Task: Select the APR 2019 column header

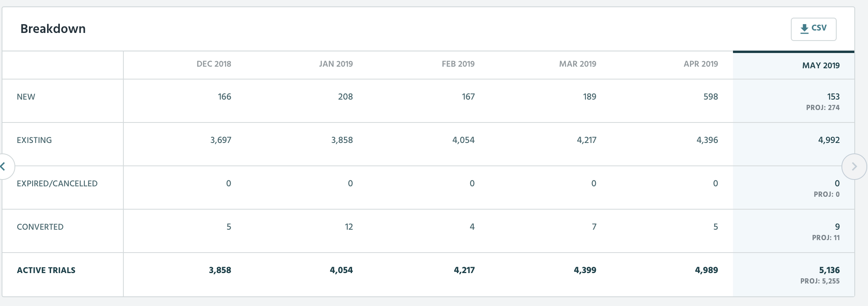Action: click(x=700, y=64)
